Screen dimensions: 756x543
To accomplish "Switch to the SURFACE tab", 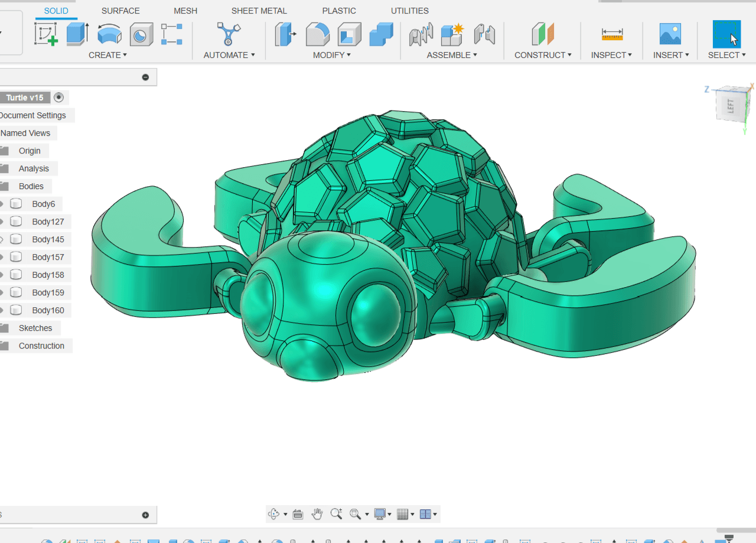I will pyautogui.click(x=120, y=11).
